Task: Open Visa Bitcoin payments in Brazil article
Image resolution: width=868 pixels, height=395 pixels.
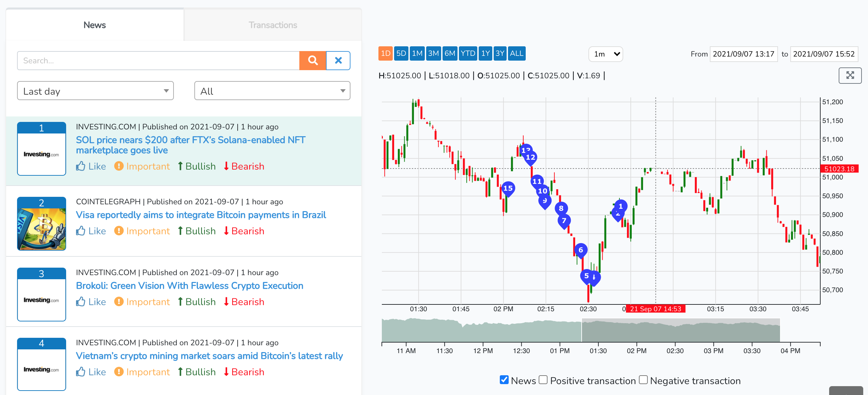Action: [201, 215]
